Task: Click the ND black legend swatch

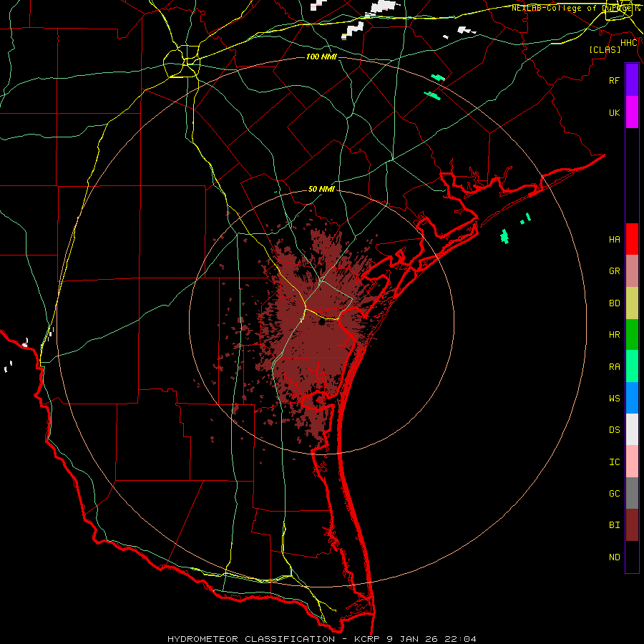Action: coord(632,557)
